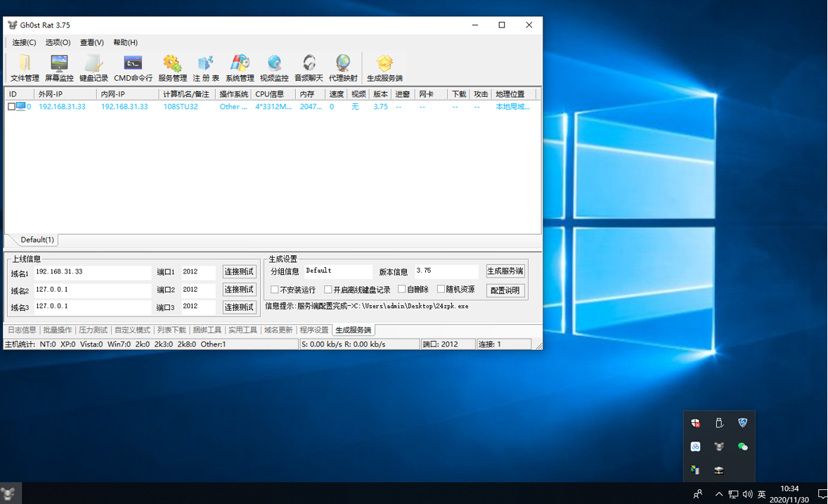Tick the 自删除 checkbox
828x504 pixels.
click(401, 289)
